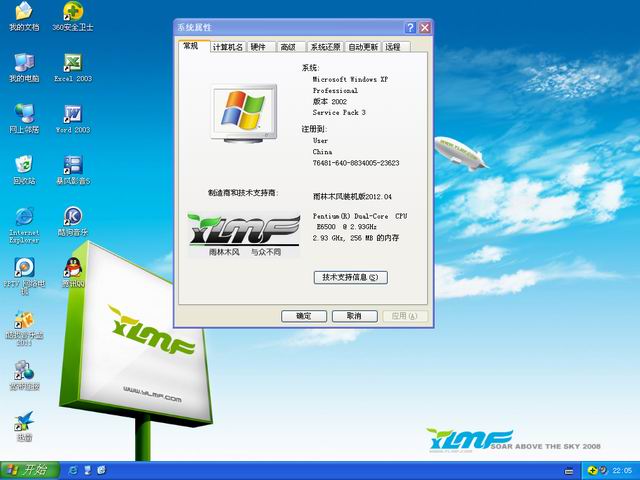Go to the 自动更新 tab
The image size is (640, 480).
(363, 47)
